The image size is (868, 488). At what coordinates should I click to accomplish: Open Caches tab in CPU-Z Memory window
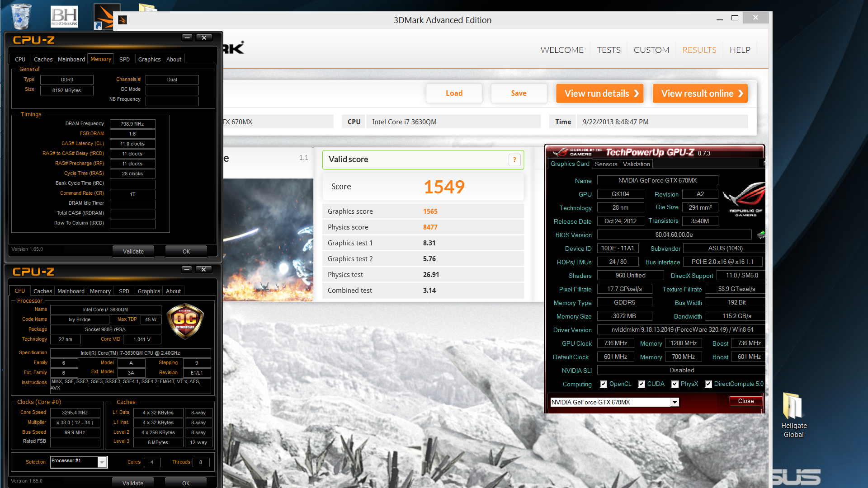43,59
